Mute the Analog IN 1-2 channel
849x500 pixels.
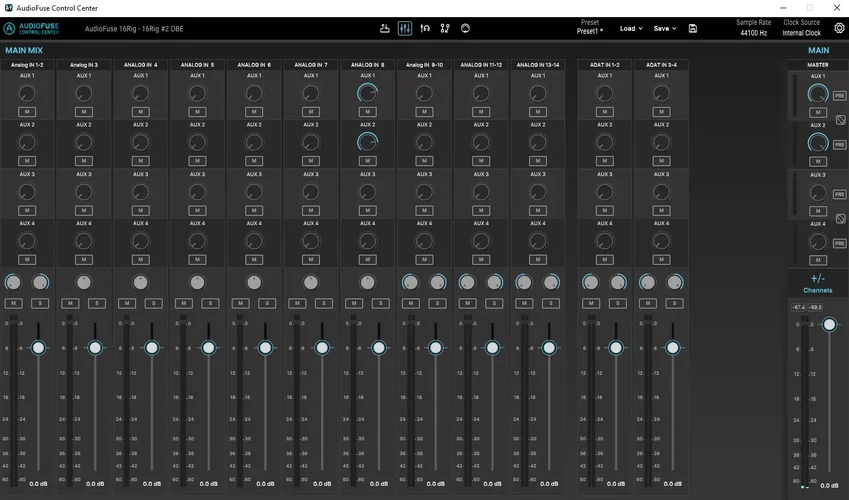click(13, 303)
